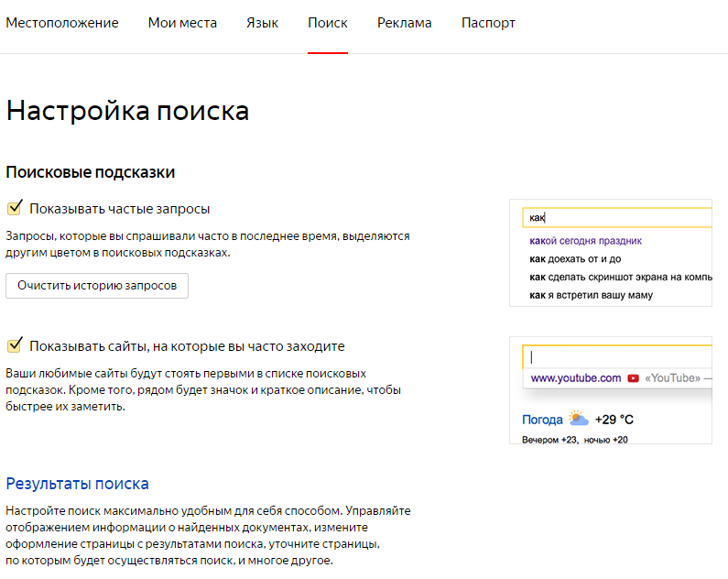Navigate to the Паспорт tab
The image size is (728, 579).
(488, 23)
